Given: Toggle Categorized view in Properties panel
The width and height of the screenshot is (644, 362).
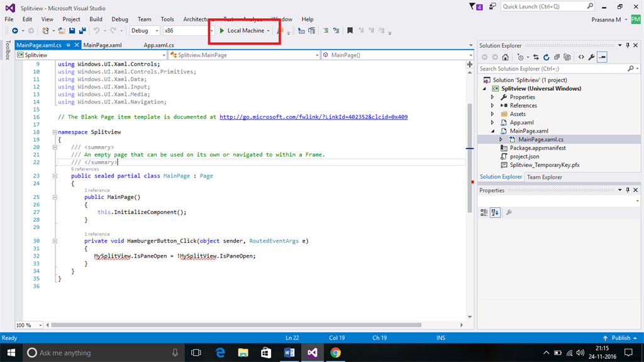Looking at the screenshot, I should [484, 212].
